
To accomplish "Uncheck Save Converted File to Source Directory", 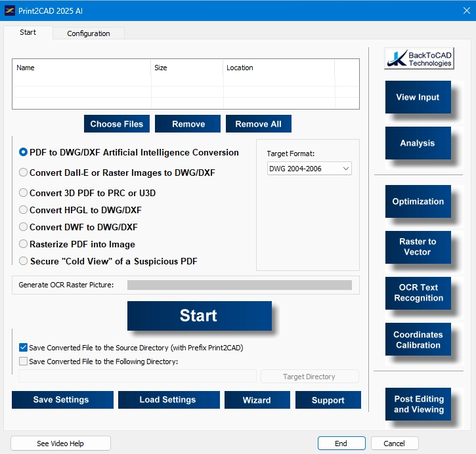I will click(x=24, y=348).
